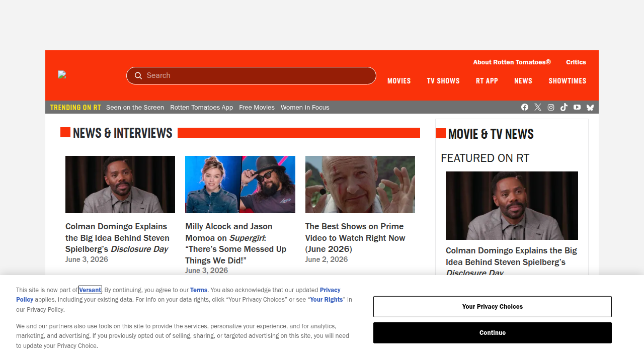Viewport: 644px width, 362px height.
Task: Open the RT APP menu item
Action: pos(487,81)
